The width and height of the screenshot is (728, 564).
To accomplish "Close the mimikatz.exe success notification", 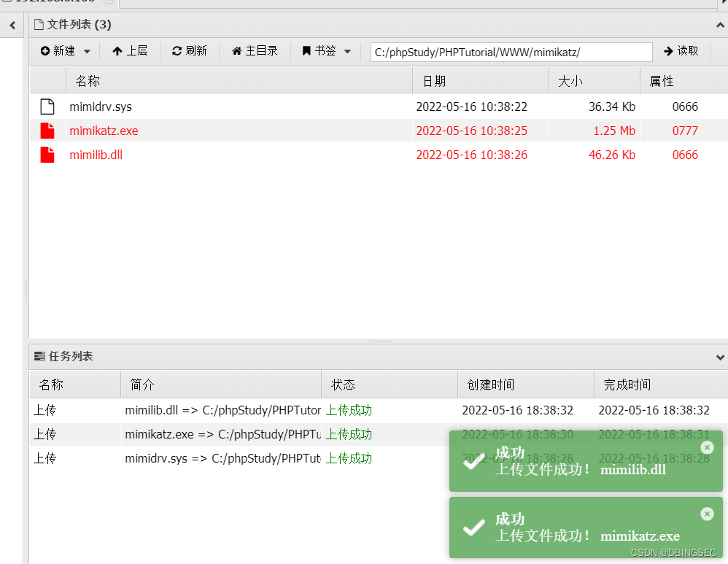I will (707, 514).
